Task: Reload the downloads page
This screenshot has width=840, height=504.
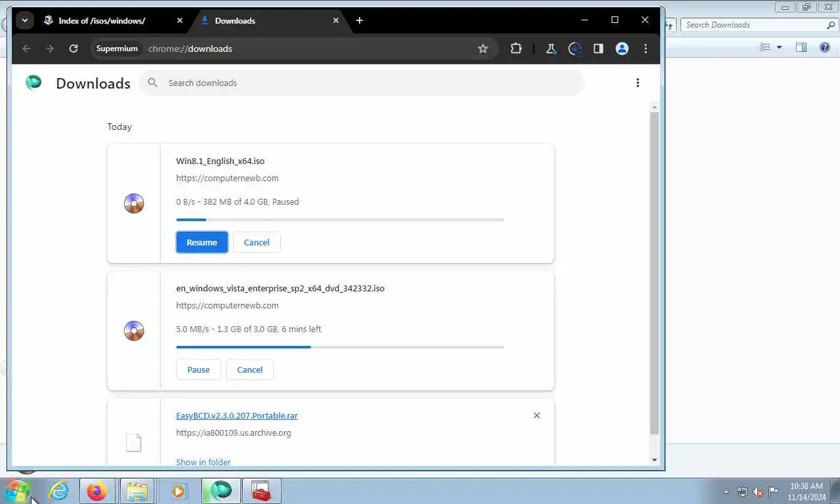Action: [x=73, y=49]
